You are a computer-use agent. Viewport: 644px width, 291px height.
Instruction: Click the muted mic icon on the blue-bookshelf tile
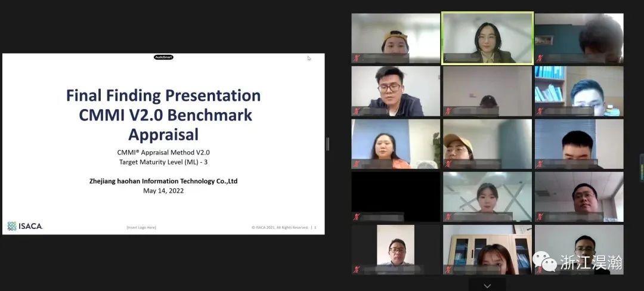click(x=540, y=111)
